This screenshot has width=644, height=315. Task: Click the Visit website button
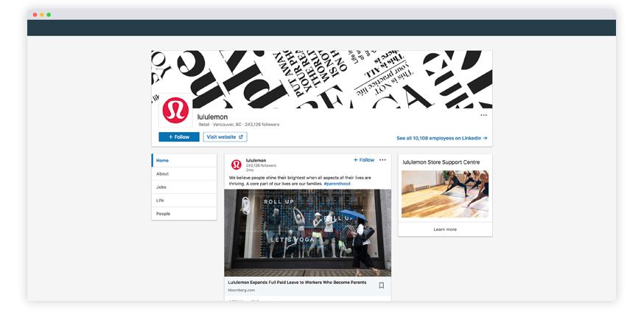[225, 137]
